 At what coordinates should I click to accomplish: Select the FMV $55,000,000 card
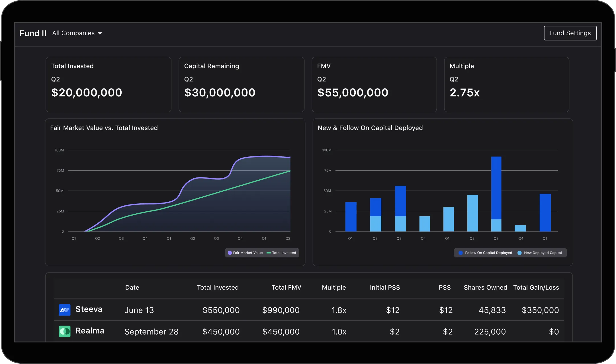pyautogui.click(x=374, y=85)
